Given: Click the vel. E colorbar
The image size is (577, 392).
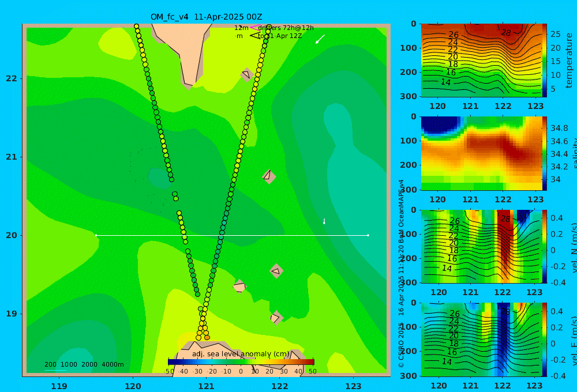Looking at the screenshot, I should 545,340.
